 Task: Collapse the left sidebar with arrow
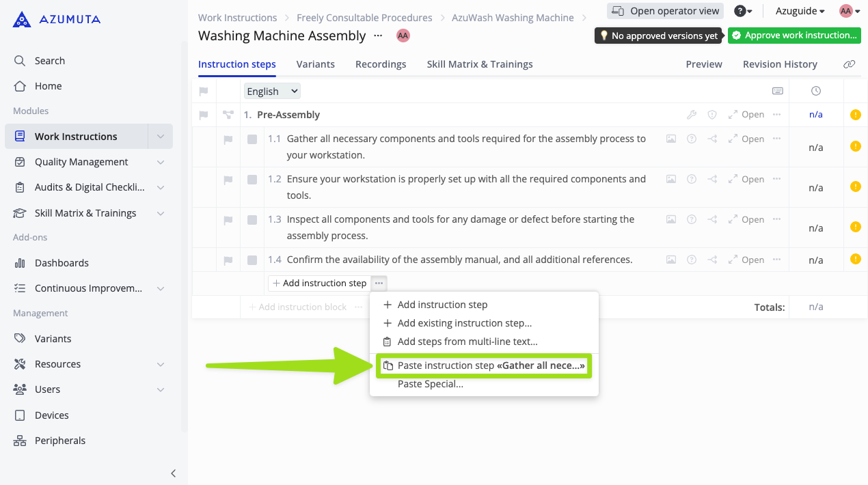174,473
